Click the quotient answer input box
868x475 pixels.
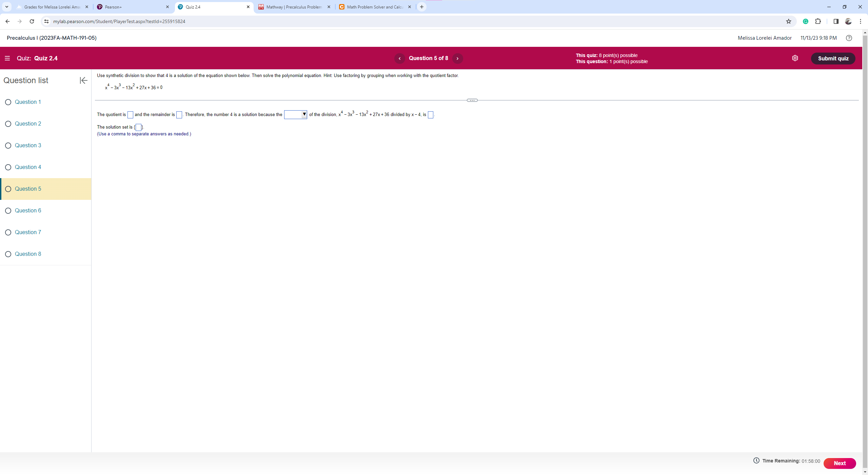130,115
